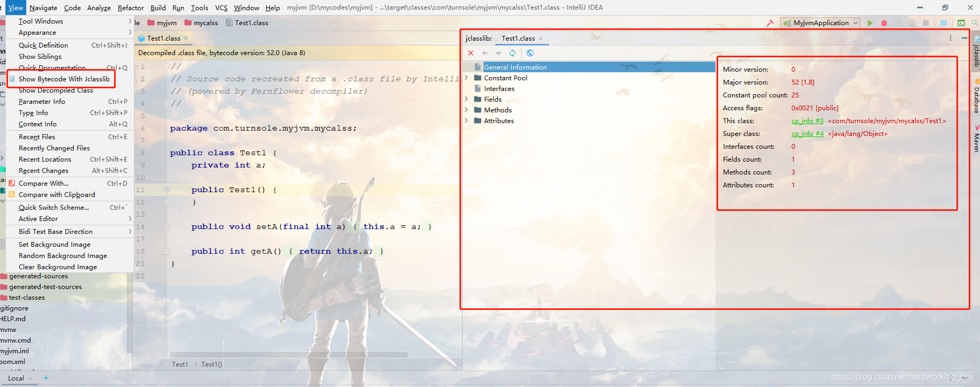Image resolution: width=980 pixels, height=387 pixels.
Task: Choose Parameter Info menu entry
Action: [x=70, y=102]
